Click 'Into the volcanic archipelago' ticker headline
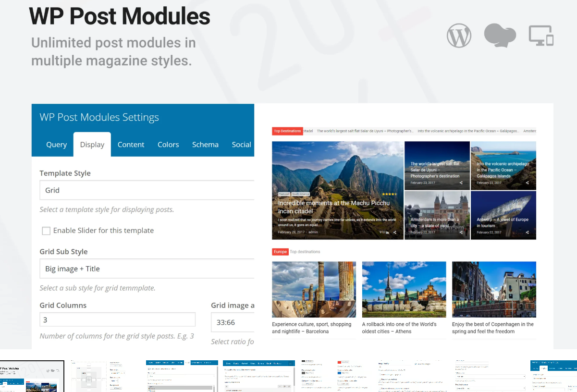 coord(468,131)
